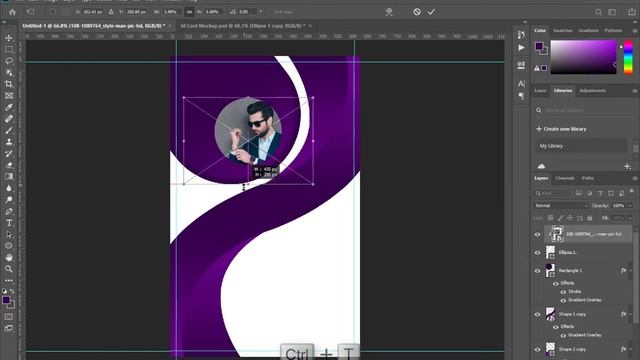This screenshot has height=360, width=640.
Task: Click the Home icon in options bar
Action: [x=12, y=12]
